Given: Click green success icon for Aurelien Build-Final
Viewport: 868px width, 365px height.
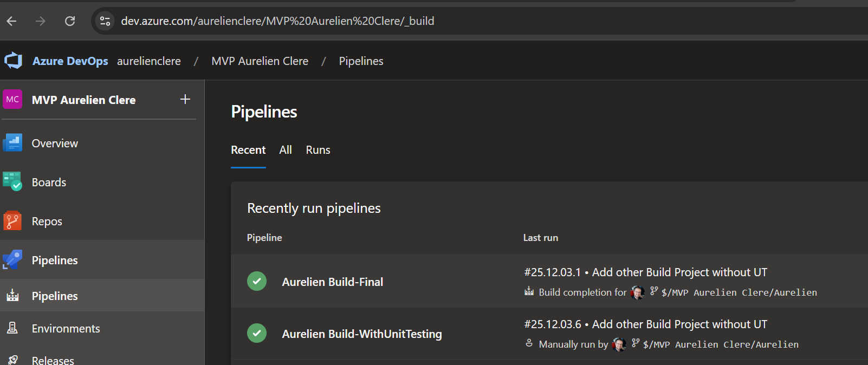Looking at the screenshot, I should point(257,281).
